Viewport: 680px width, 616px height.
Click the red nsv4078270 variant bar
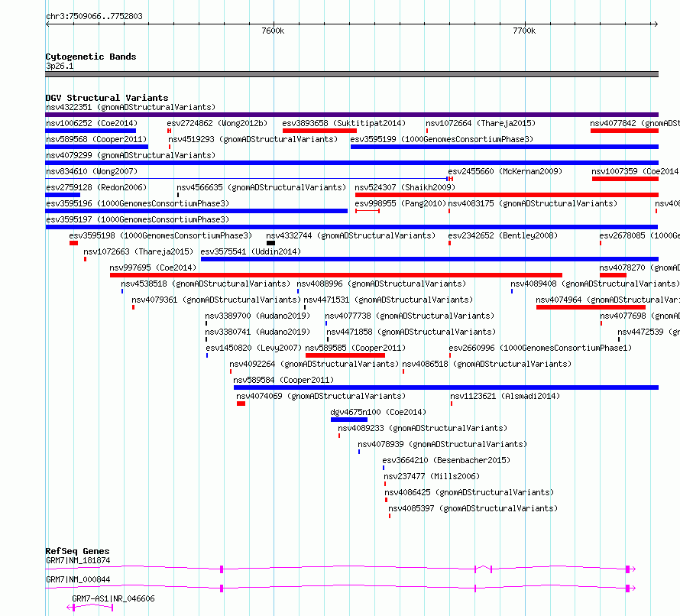tap(613, 275)
